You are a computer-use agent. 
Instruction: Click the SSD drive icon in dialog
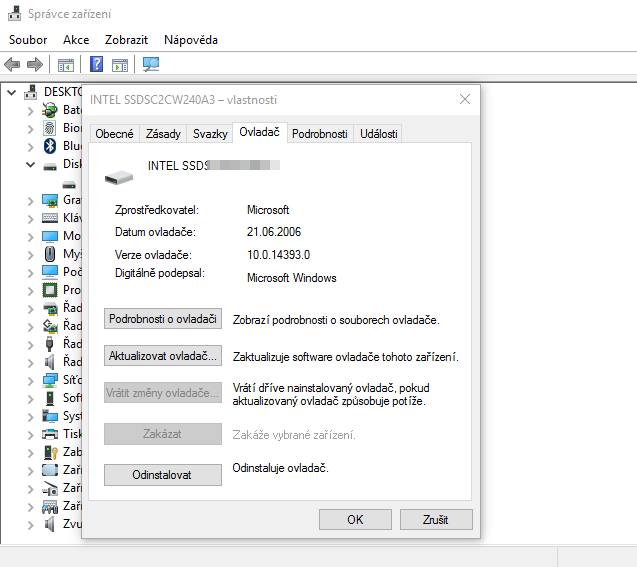pos(119,177)
